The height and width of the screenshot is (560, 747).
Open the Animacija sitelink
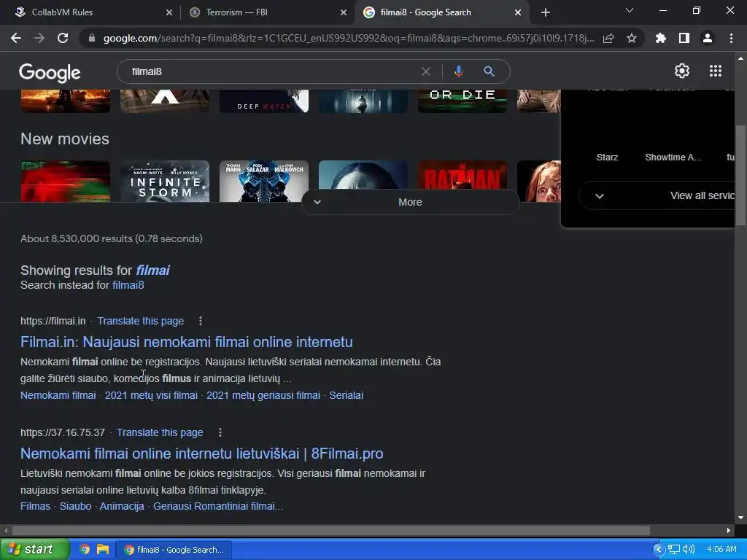pyautogui.click(x=122, y=506)
